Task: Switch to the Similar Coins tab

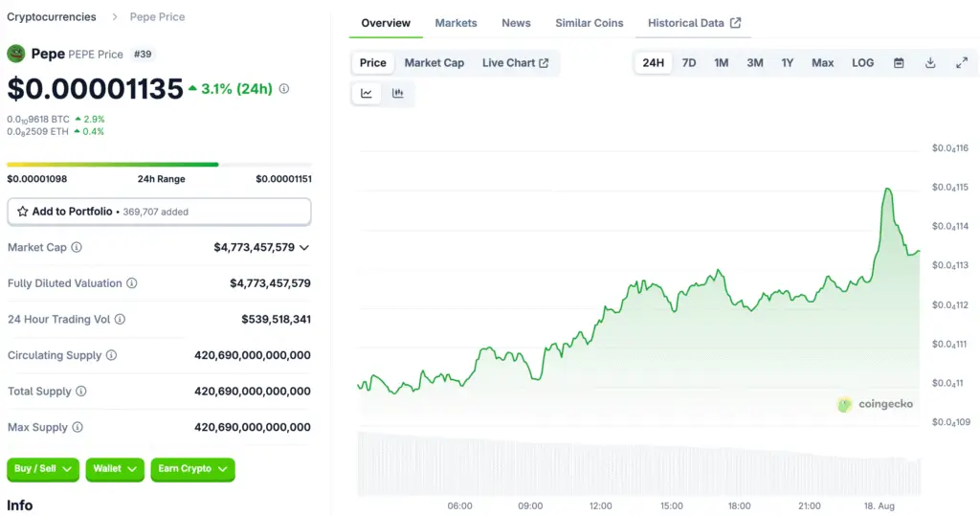Action: pos(590,23)
